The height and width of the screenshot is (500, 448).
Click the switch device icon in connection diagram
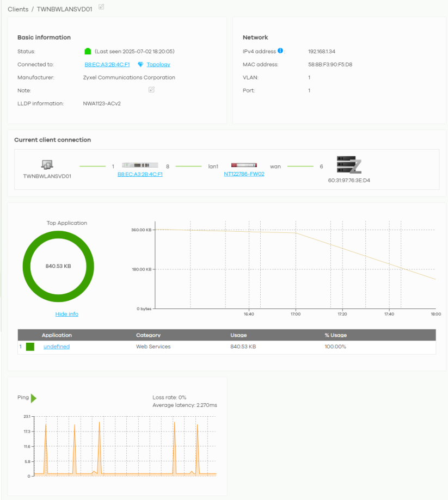140,165
